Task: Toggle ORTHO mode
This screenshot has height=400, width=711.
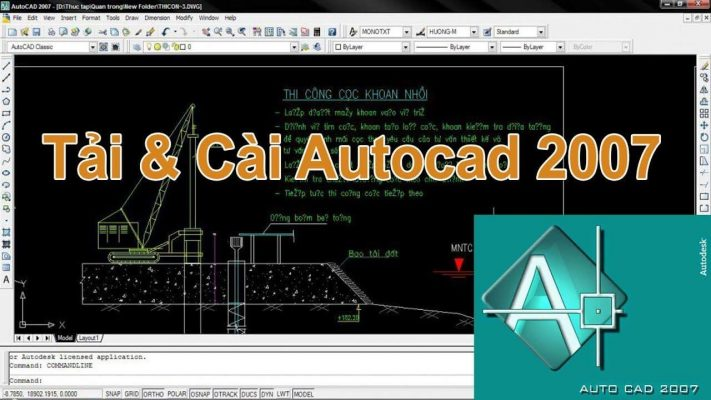Action: (153, 394)
